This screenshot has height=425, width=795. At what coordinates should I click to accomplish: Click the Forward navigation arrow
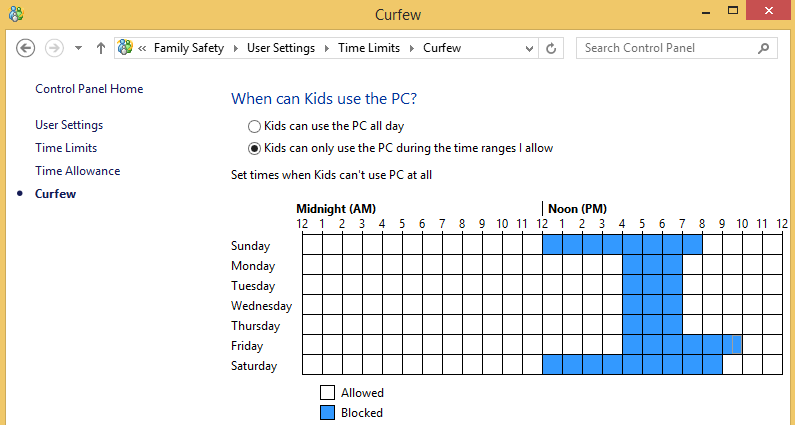click(x=54, y=48)
